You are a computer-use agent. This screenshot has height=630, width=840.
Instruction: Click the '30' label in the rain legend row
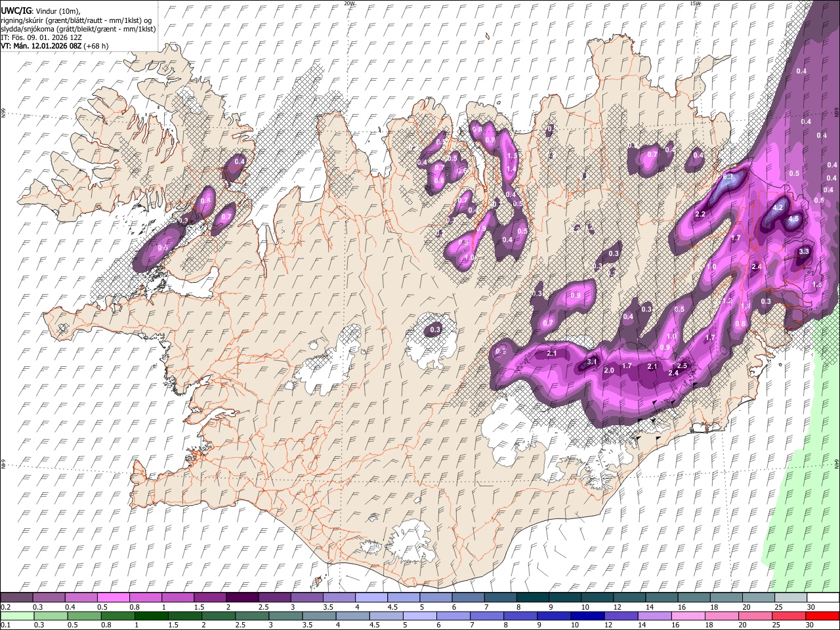811,625
